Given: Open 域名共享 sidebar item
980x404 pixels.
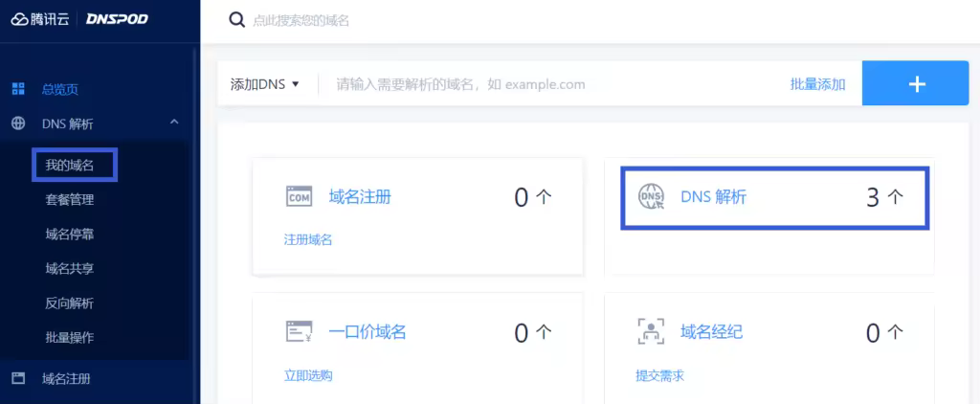Looking at the screenshot, I should coord(69,269).
